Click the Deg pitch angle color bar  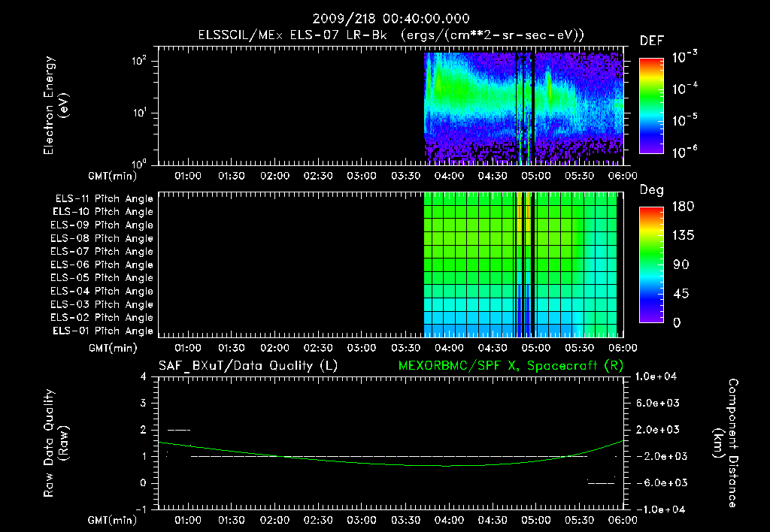651,264
